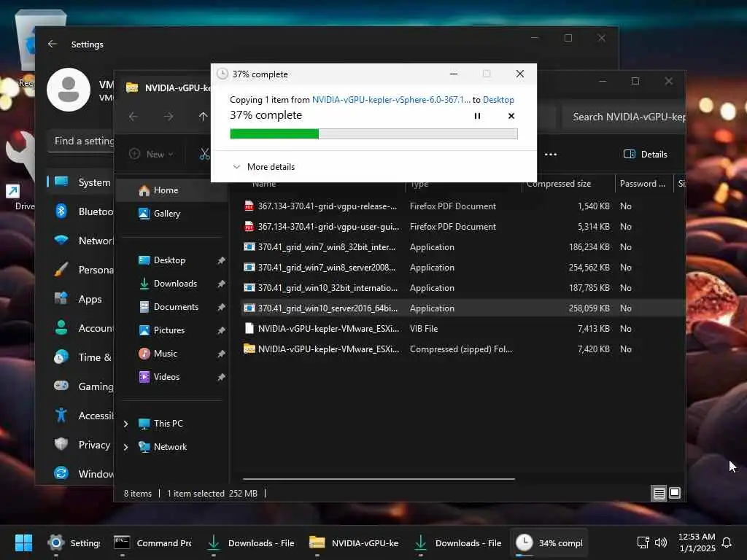747x560 pixels.
Task: Open Windows Start menu
Action: 23,542
